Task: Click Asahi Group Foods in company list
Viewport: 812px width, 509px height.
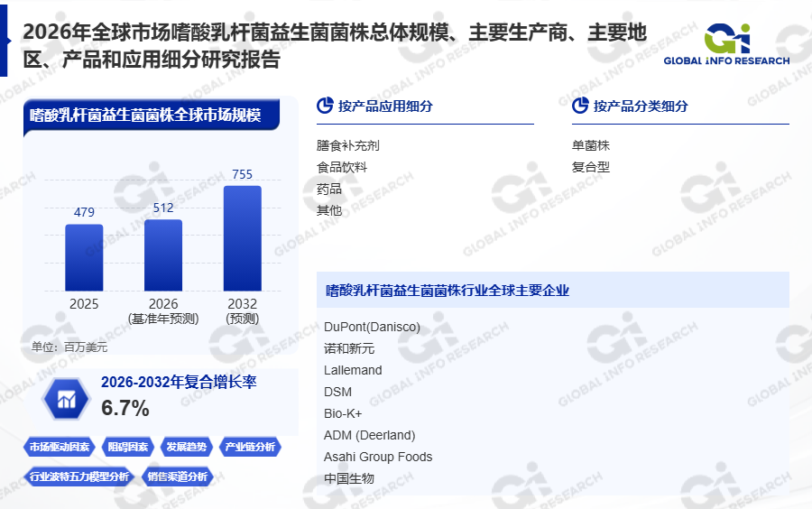Action: pos(378,457)
